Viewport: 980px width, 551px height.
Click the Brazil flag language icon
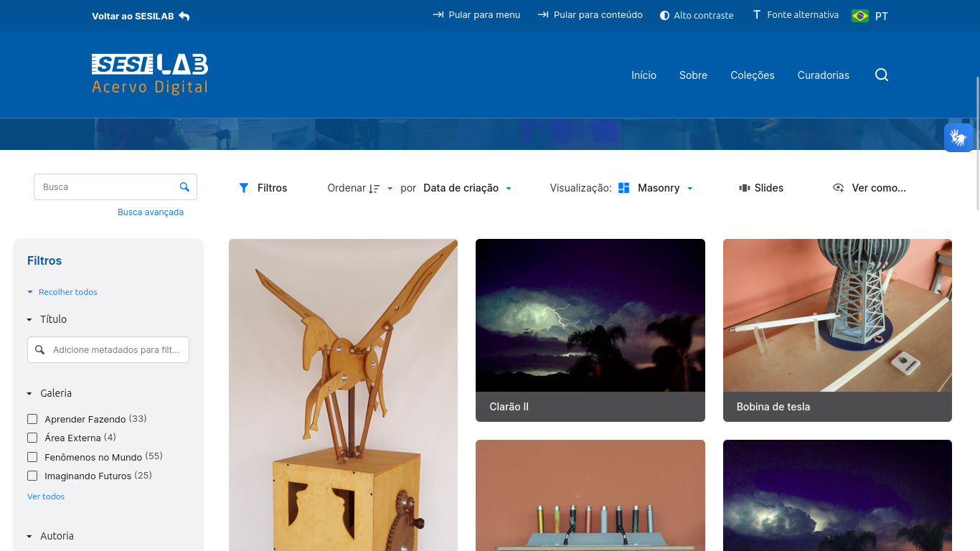click(x=860, y=16)
